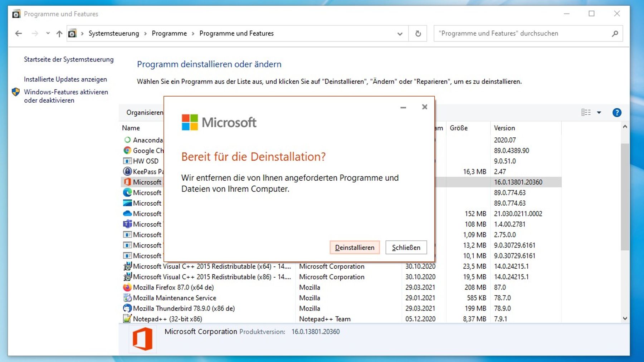Click the Programme breadcrumb
The width and height of the screenshot is (644, 362).
(x=169, y=33)
